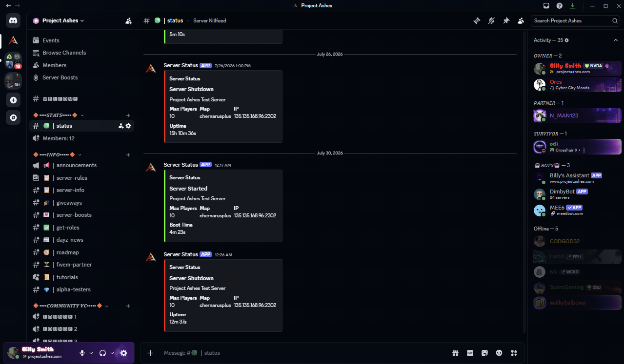624x364 pixels.
Task: Open Notification Settings muted bell icon
Action: 491,20
